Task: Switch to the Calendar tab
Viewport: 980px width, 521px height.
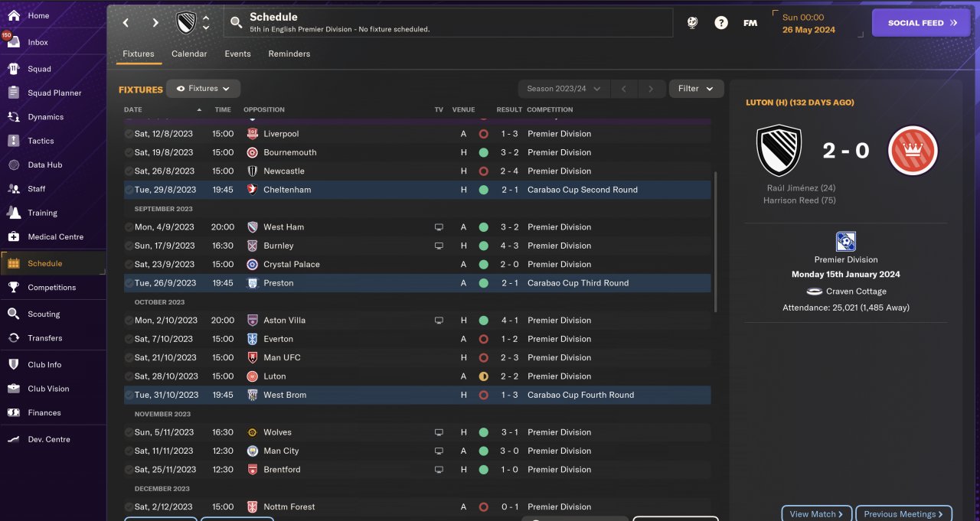Action: (189, 54)
